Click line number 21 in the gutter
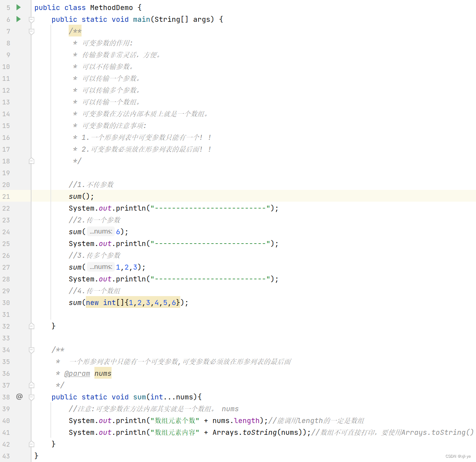Screen dimensions: 476x462 [x=6, y=196]
